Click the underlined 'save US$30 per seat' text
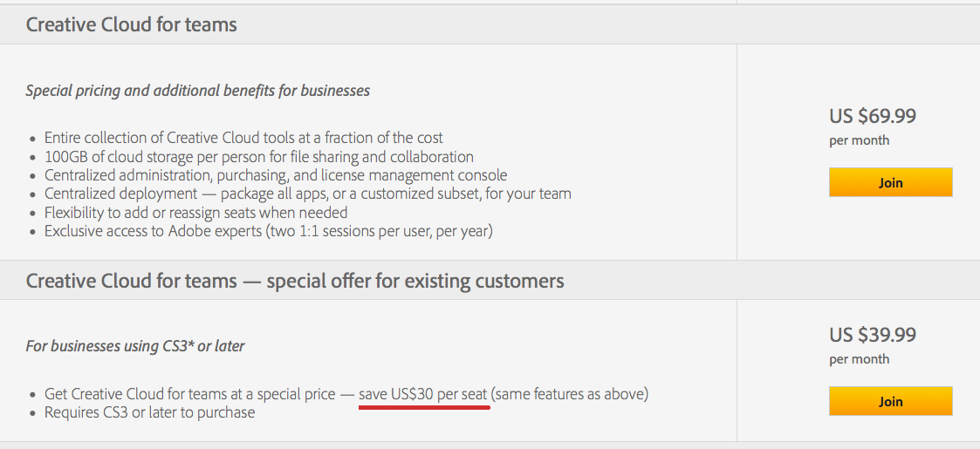 (x=423, y=395)
